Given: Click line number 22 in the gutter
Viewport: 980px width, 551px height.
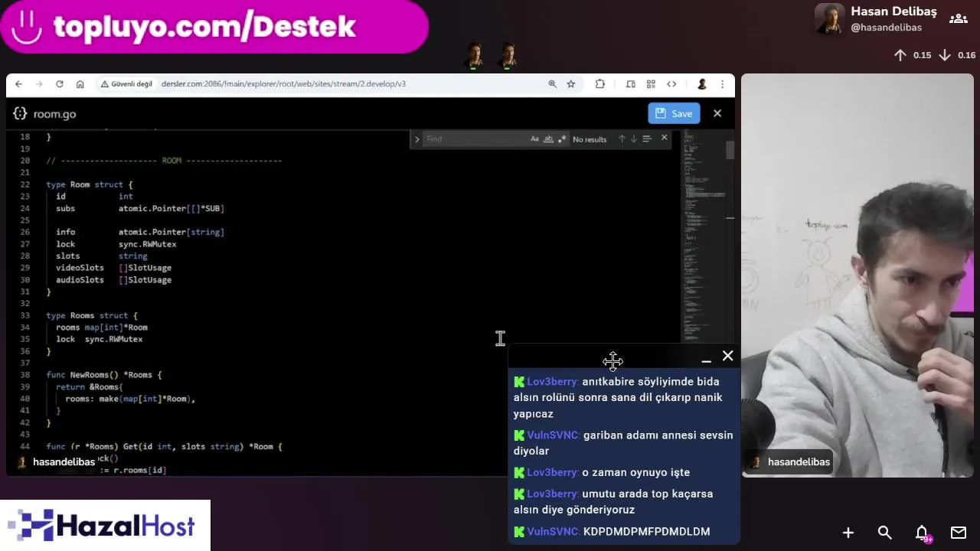Looking at the screenshot, I should tap(25, 184).
